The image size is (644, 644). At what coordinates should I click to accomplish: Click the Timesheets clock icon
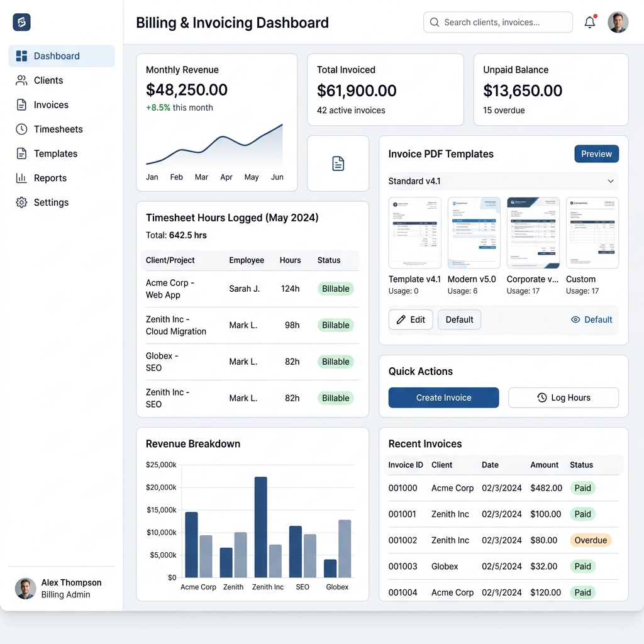(21, 129)
